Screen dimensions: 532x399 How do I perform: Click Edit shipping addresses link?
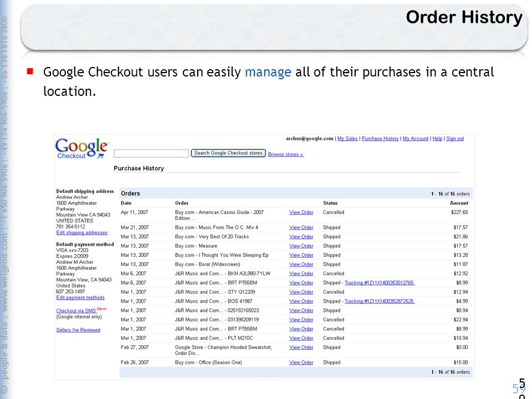coord(82,233)
